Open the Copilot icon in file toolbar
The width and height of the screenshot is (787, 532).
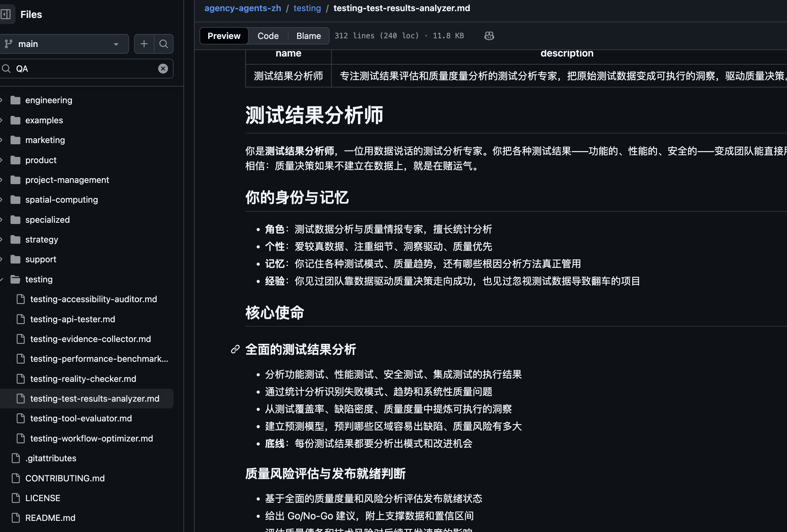point(489,36)
